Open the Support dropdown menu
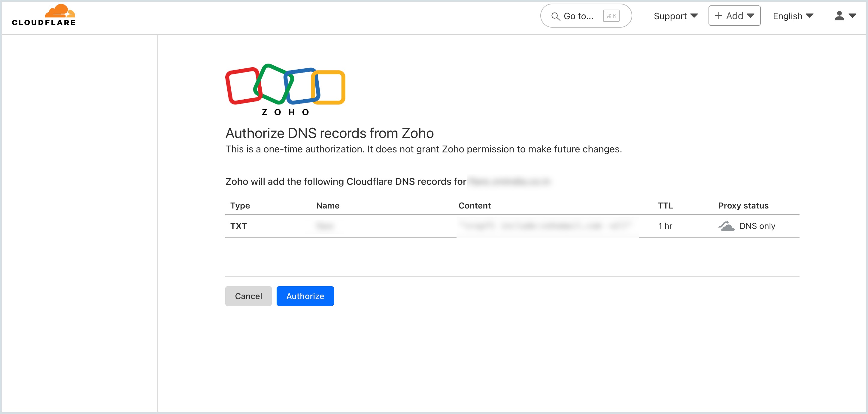 (x=675, y=16)
